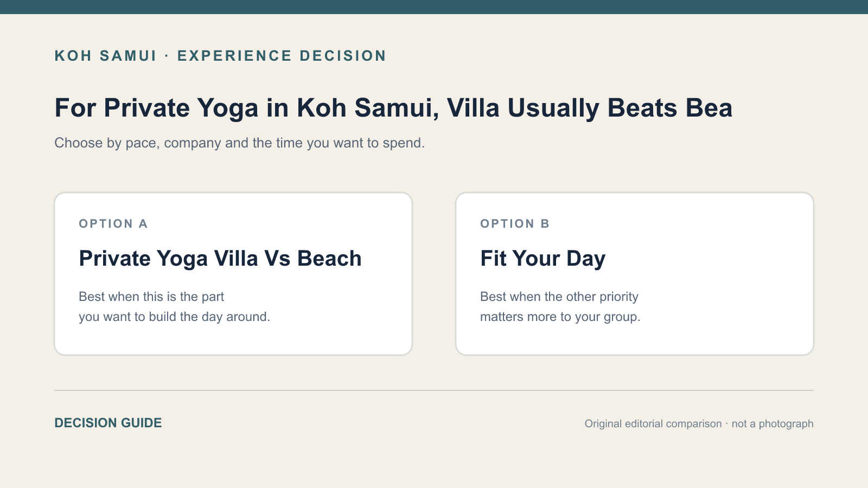
Task: Click the KOH SAMUI text in header
Action: click(106, 56)
